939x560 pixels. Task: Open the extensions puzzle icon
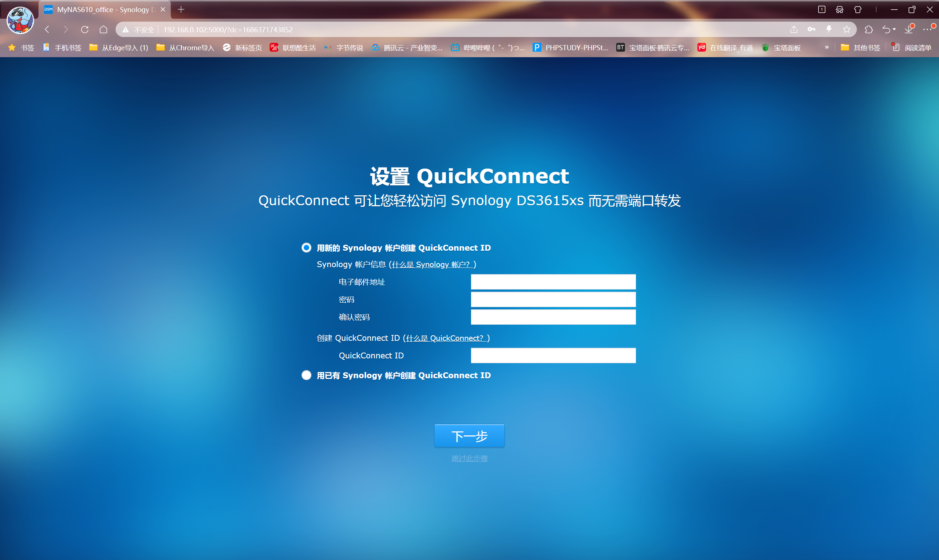point(869,29)
